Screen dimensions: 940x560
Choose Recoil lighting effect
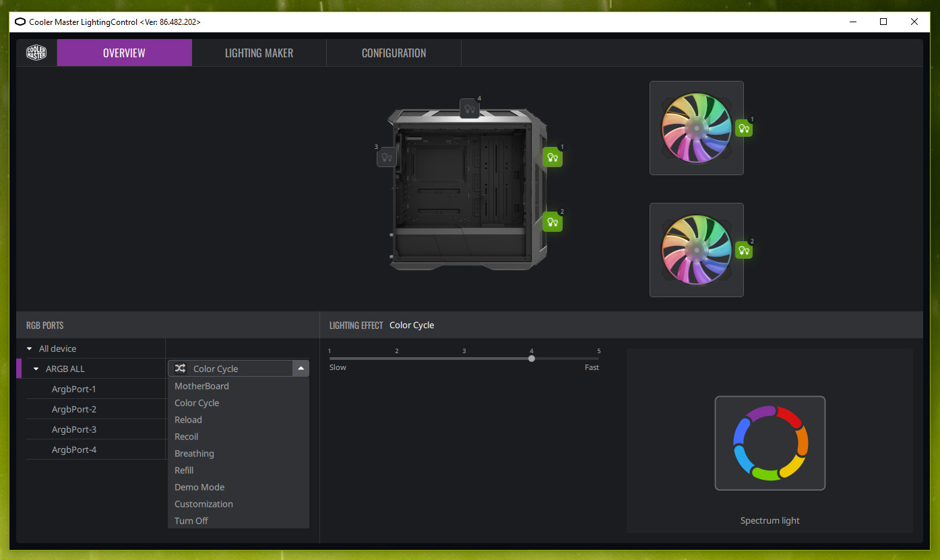239,437
